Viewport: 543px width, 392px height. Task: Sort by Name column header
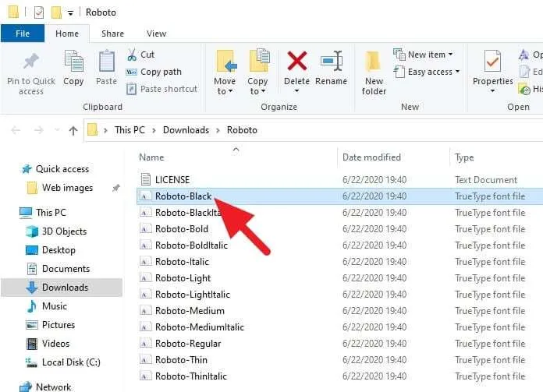click(x=151, y=157)
